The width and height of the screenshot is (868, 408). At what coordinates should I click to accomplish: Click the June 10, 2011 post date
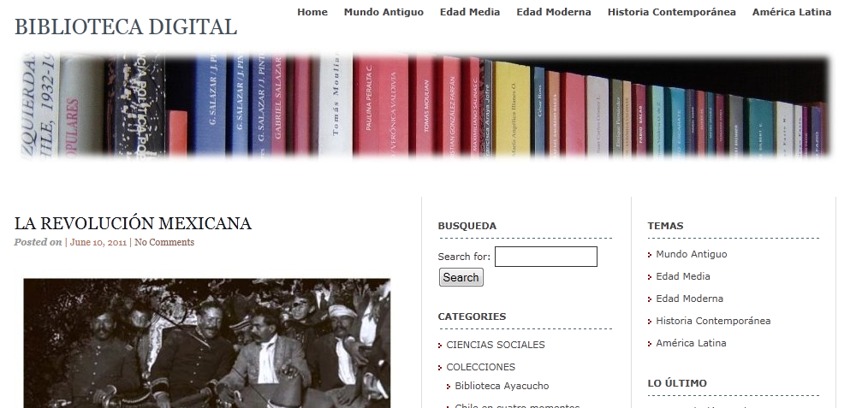pyautogui.click(x=98, y=242)
